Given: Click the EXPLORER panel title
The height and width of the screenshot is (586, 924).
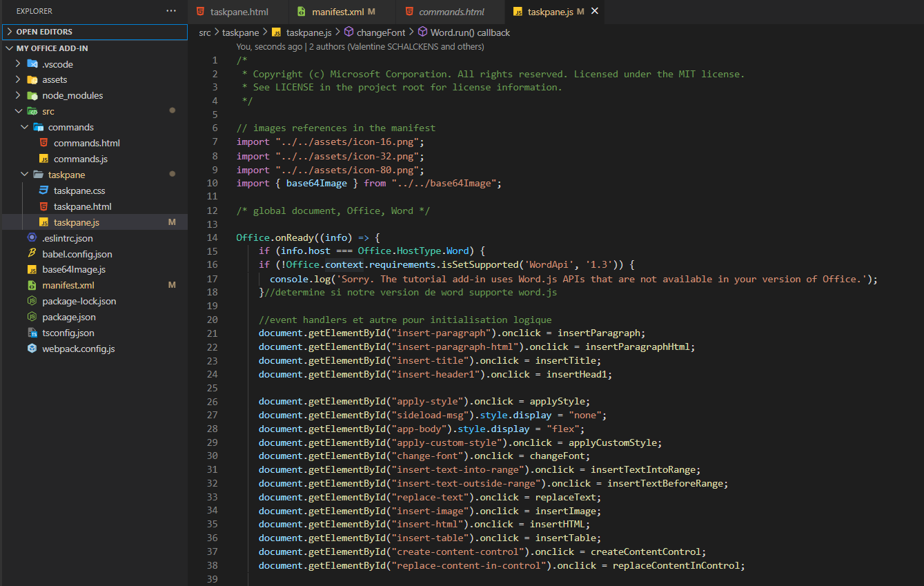Looking at the screenshot, I should point(35,11).
